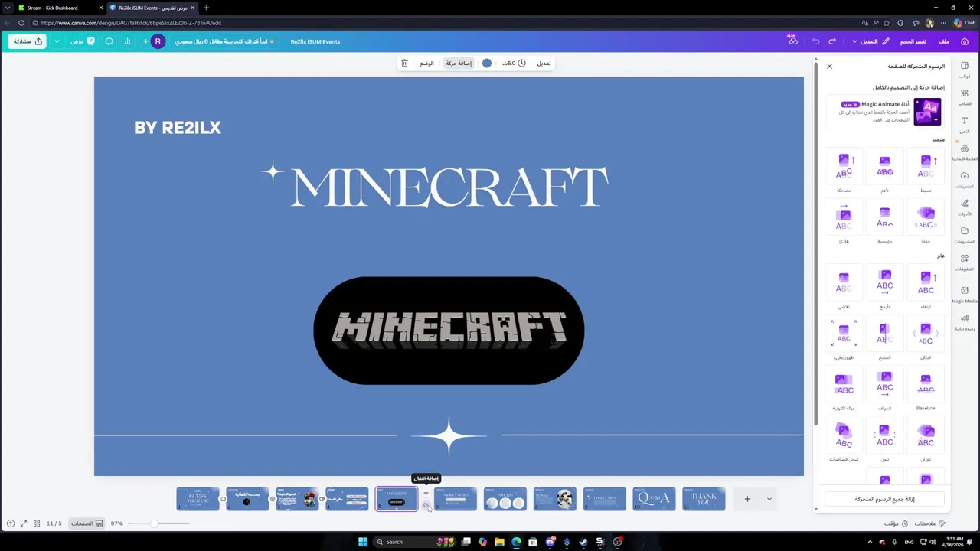Select the Q and A slide thumbnail
This screenshot has height=551, width=980.
click(654, 499)
